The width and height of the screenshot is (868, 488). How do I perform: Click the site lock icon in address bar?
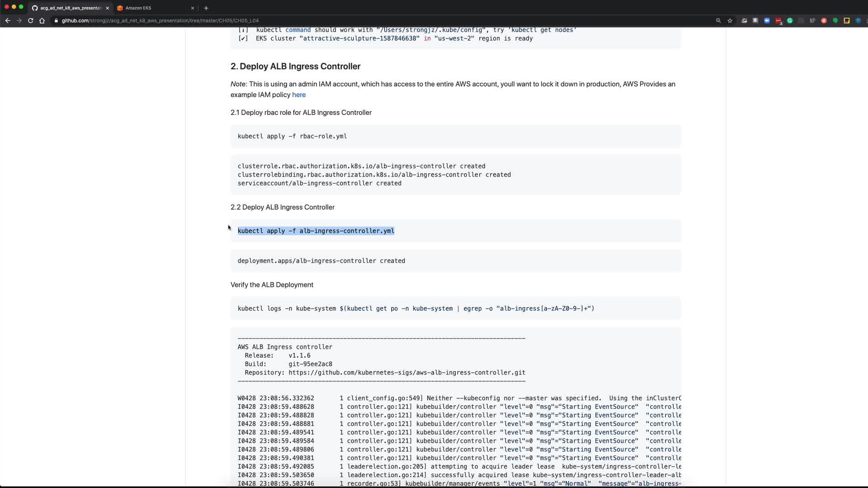pos(56,20)
